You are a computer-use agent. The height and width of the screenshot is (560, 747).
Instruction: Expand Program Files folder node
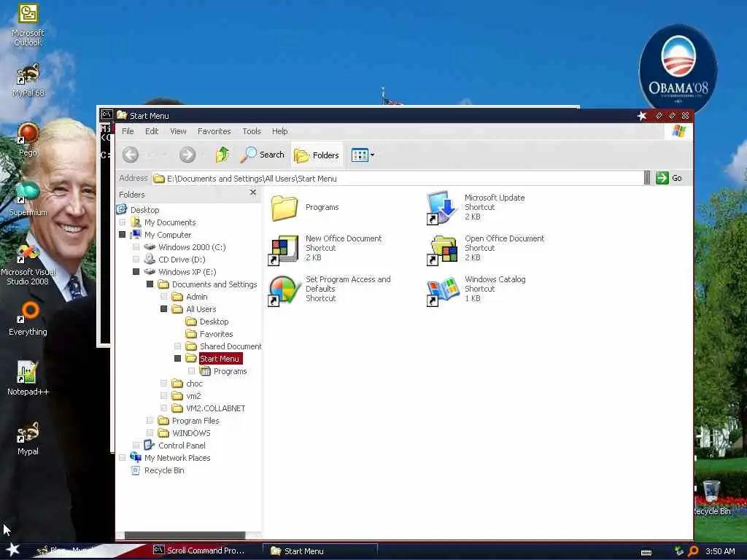150,421
